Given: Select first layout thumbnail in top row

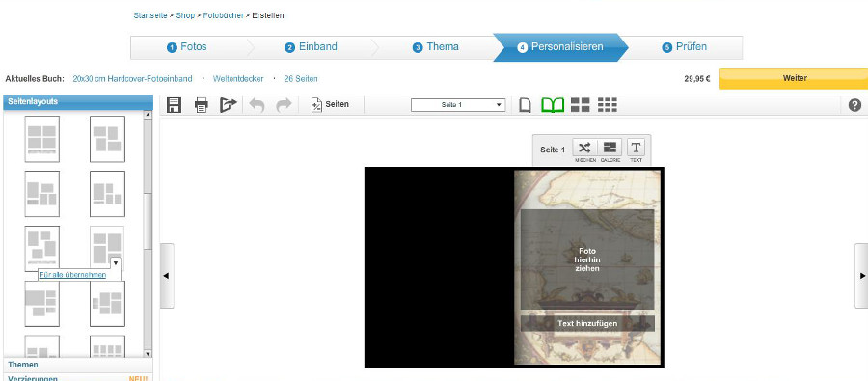Looking at the screenshot, I should [42, 139].
